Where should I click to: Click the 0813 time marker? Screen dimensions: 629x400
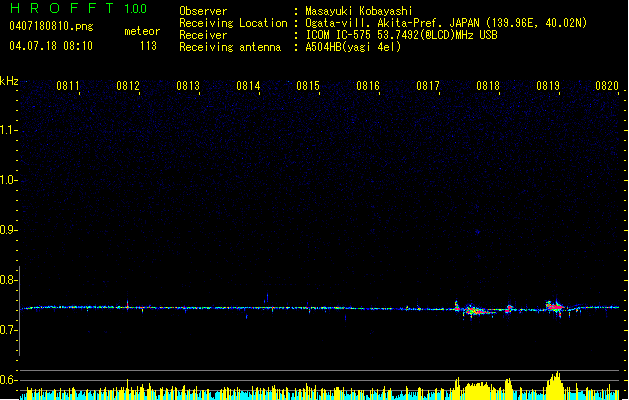[188, 86]
